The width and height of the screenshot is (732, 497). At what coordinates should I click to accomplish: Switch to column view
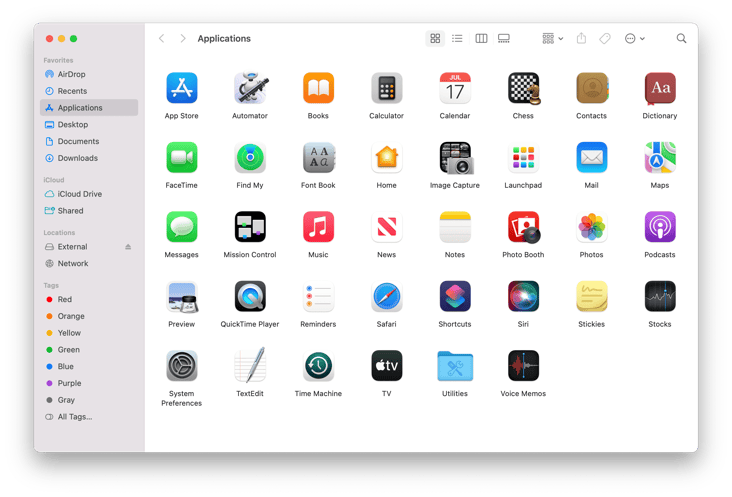click(x=481, y=38)
